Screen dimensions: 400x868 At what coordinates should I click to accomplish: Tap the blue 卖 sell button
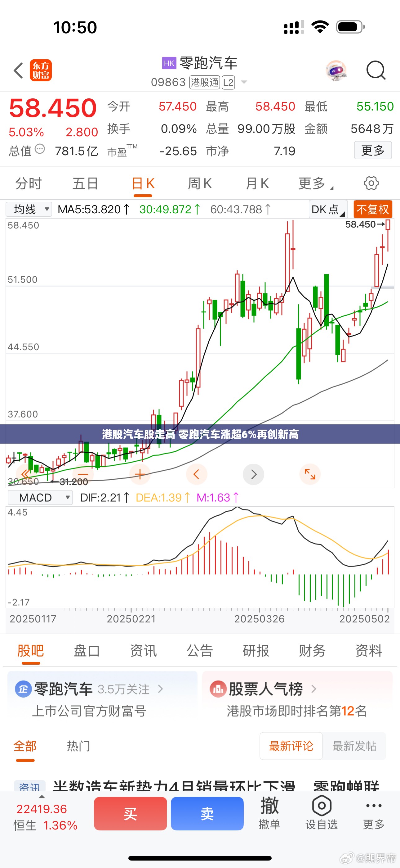207,813
